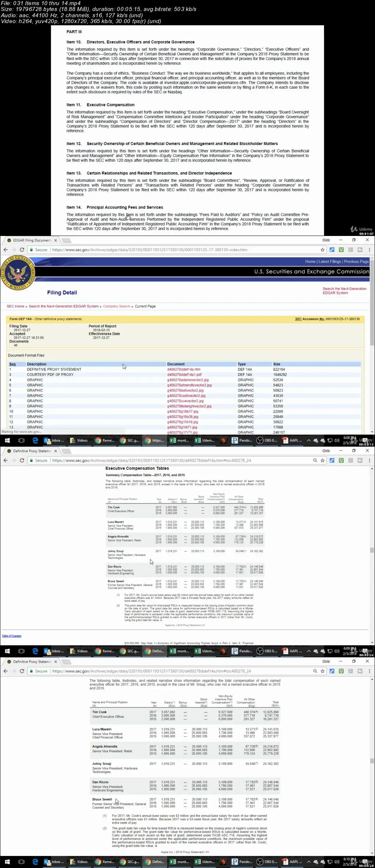Open the Videos folder on the 6:08 PM taskbar
Screen dimensions: 375x868
coord(79,440)
